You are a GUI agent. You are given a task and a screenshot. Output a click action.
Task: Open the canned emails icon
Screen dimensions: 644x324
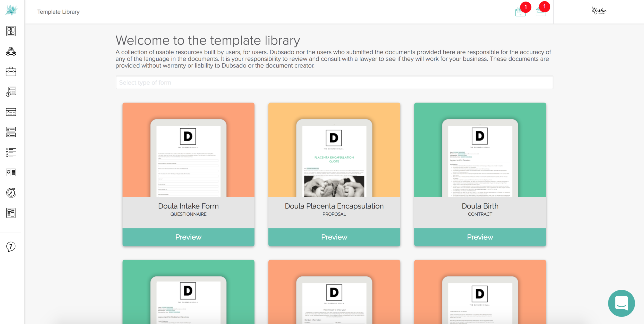[11, 172]
